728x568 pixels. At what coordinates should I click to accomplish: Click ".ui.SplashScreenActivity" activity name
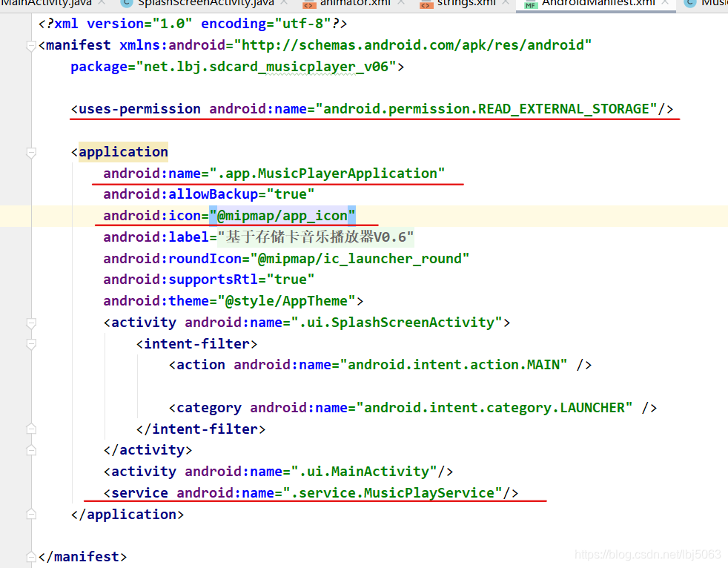point(397,323)
